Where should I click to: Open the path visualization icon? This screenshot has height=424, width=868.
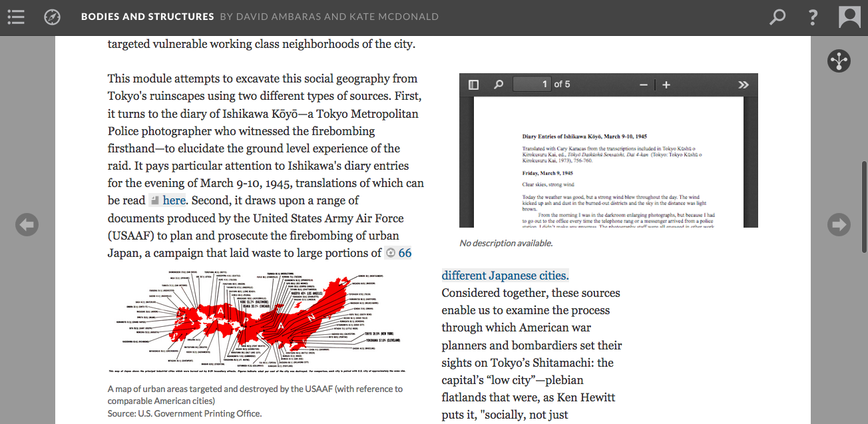(x=839, y=61)
